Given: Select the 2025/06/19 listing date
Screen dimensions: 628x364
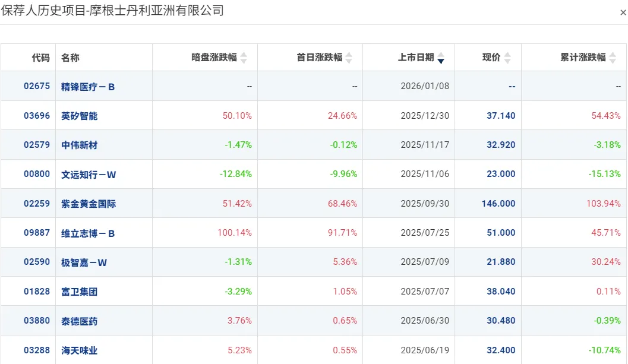Looking at the screenshot, I should (x=425, y=350).
